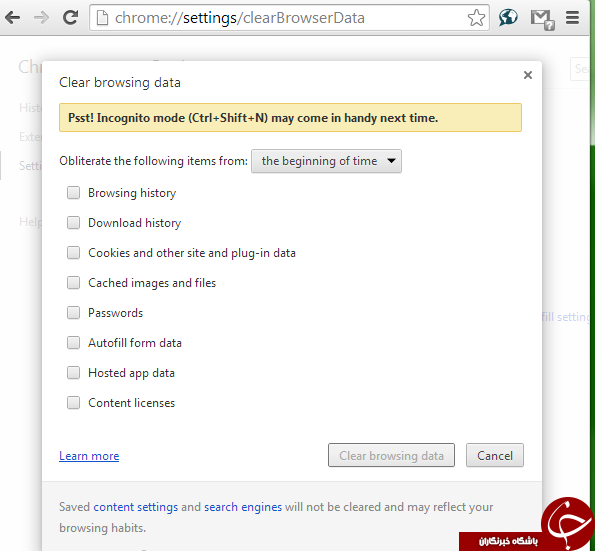The width and height of the screenshot is (595, 551).
Task: Open the time range dropdown
Action: pos(326,161)
